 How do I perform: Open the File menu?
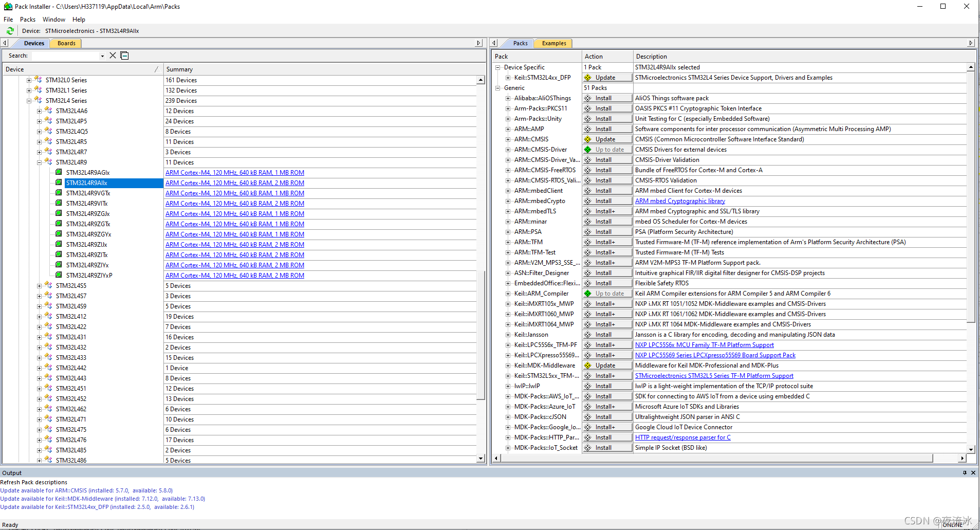[8, 20]
